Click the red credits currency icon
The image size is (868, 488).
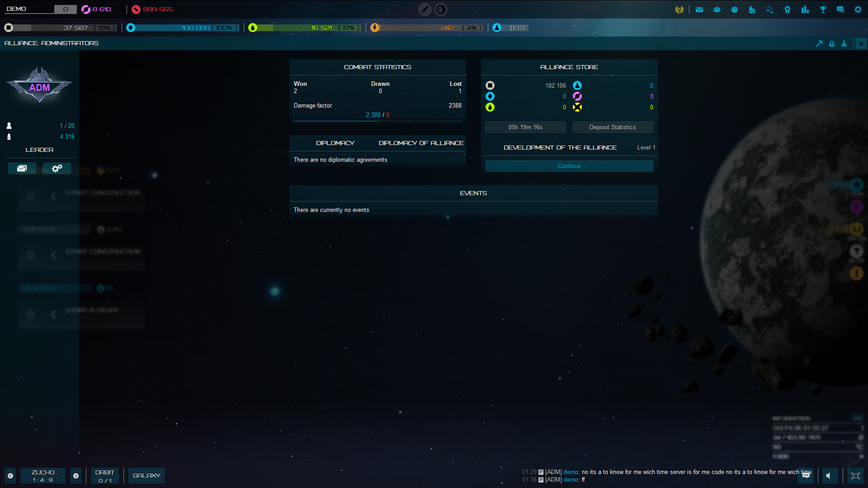(136, 9)
